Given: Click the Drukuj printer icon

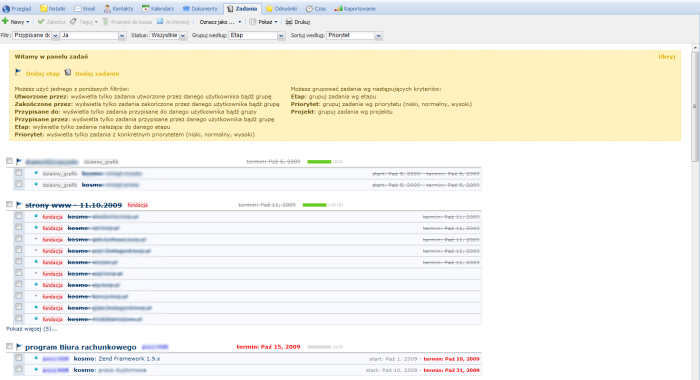Looking at the screenshot, I should click(x=289, y=21).
